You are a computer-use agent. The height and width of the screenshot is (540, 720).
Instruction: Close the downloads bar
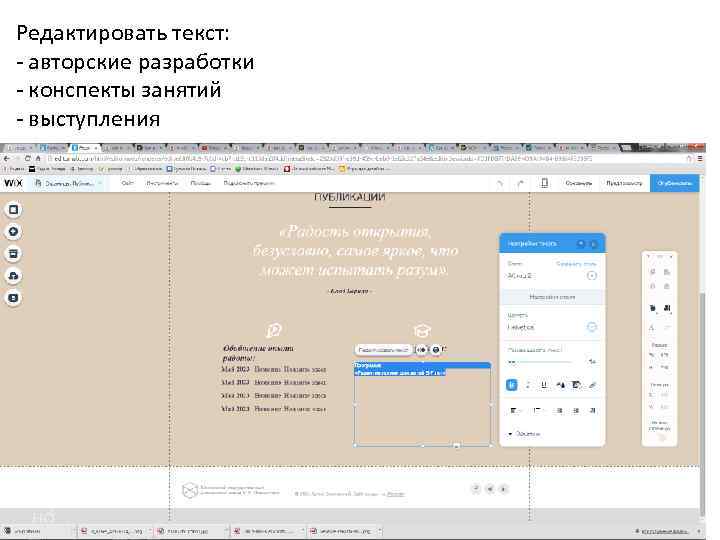699,531
